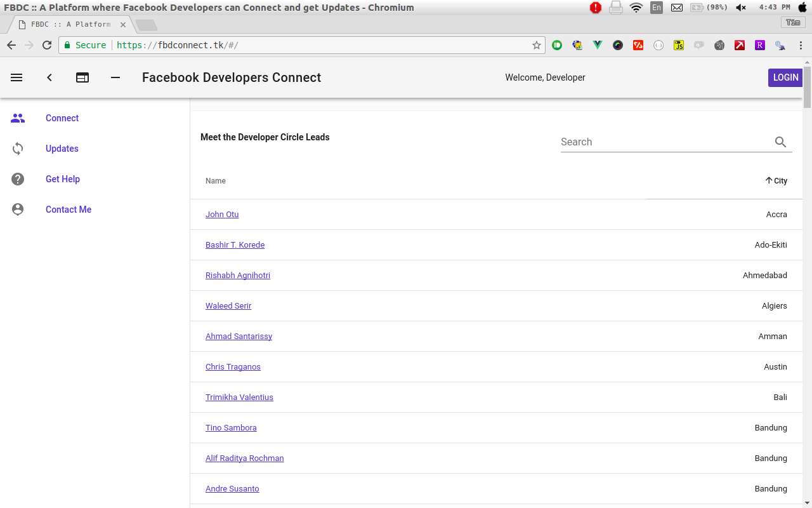Click the Ado-Ekiti city cell
This screenshot has width=812, height=508.
pos(771,245)
